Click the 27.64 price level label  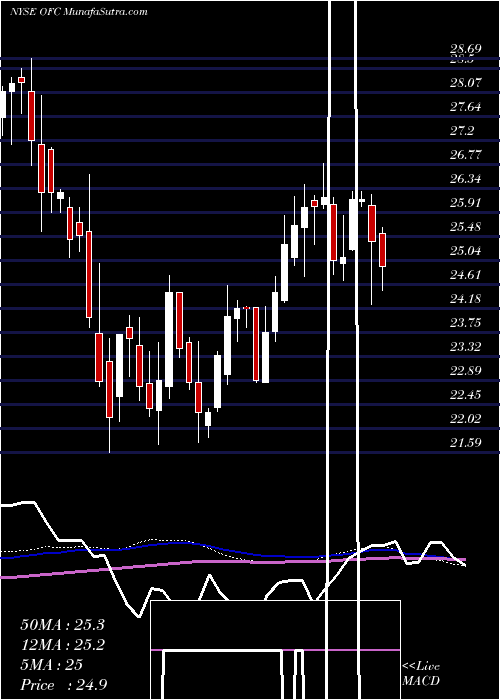[466, 106]
